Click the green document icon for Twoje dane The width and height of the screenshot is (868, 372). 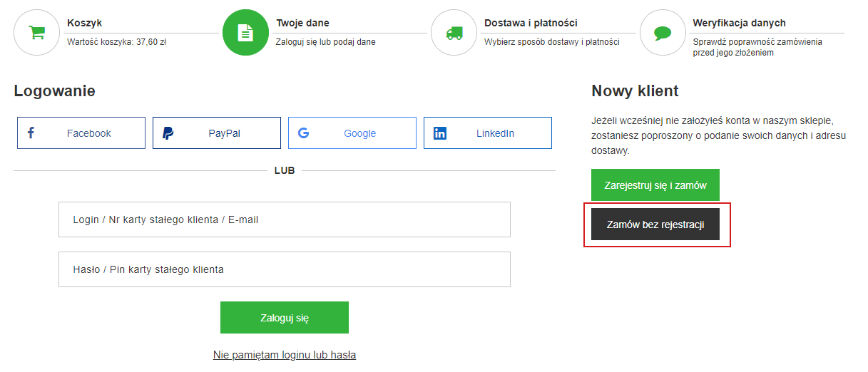point(245,33)
